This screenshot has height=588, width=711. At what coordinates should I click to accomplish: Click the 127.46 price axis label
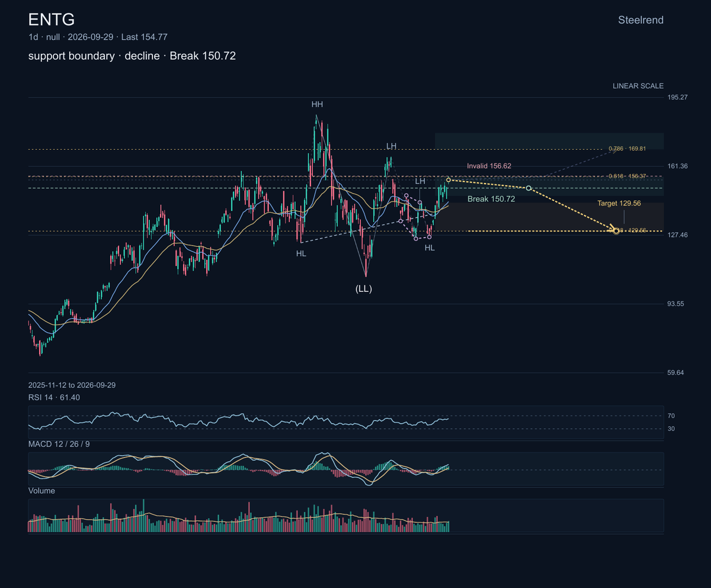point(678,235)
